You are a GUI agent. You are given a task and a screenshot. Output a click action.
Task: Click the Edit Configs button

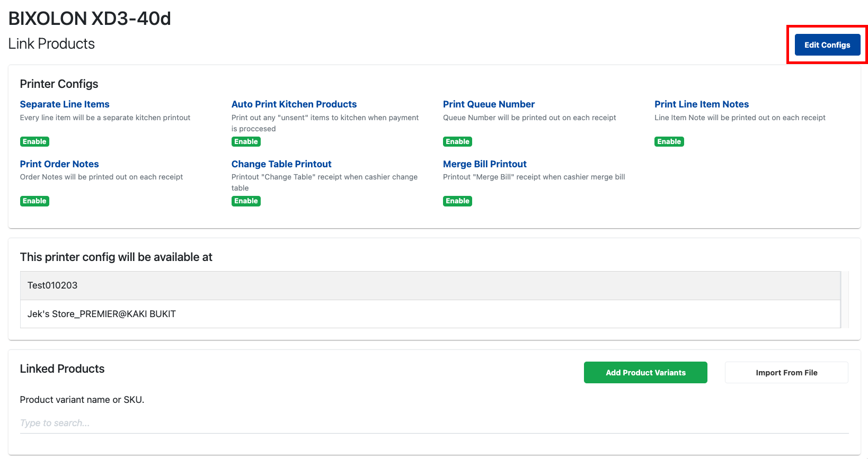tap(827, 45)
